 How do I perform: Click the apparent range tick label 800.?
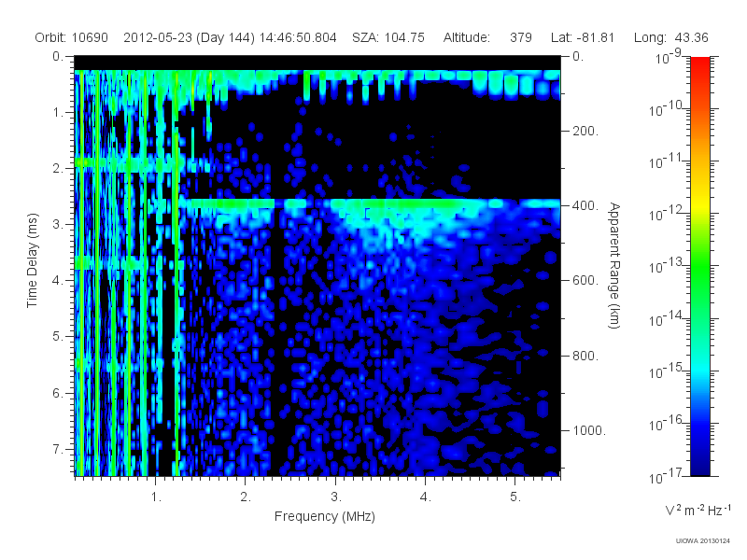click(585, 356)
